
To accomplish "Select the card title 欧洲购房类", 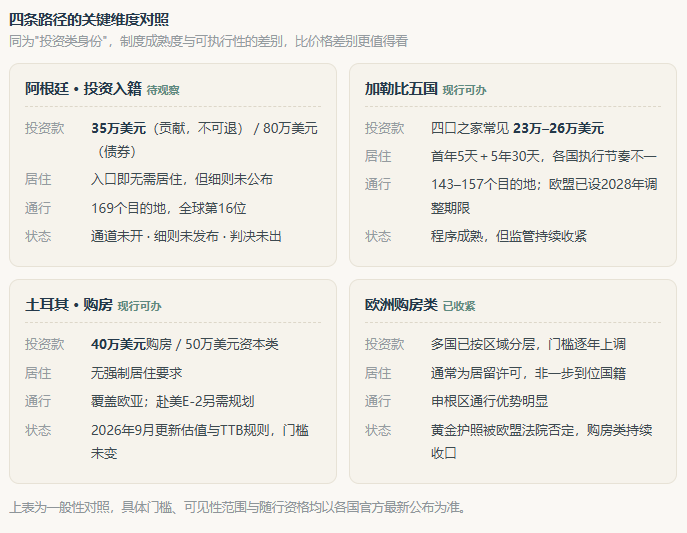I will click(x=401, y=305).
